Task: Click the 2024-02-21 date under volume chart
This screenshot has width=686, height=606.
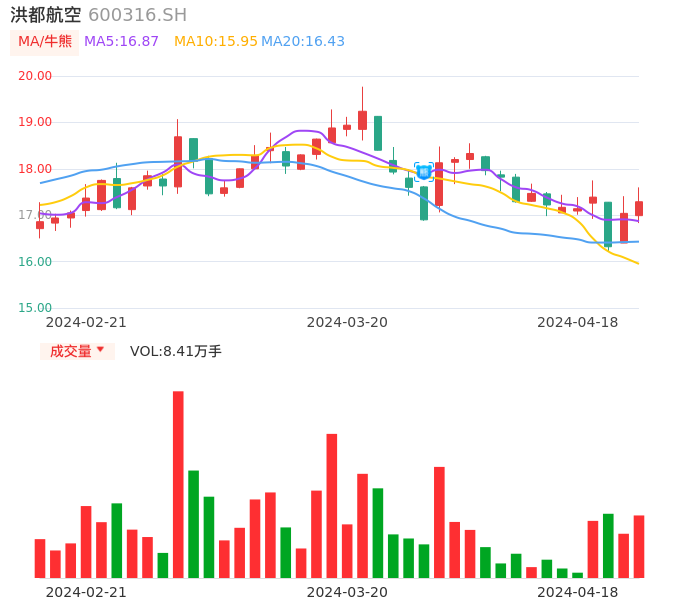Action: click(x=86, y=592)
